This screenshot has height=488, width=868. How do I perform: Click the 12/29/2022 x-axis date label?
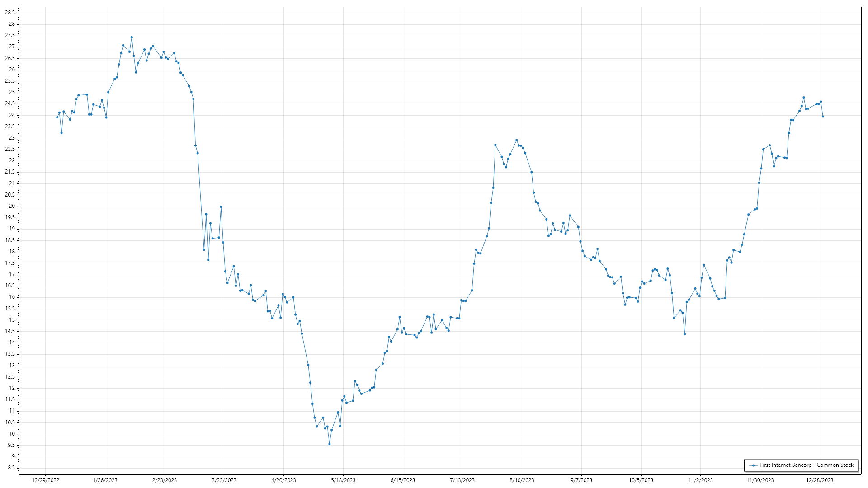[46, 480]
